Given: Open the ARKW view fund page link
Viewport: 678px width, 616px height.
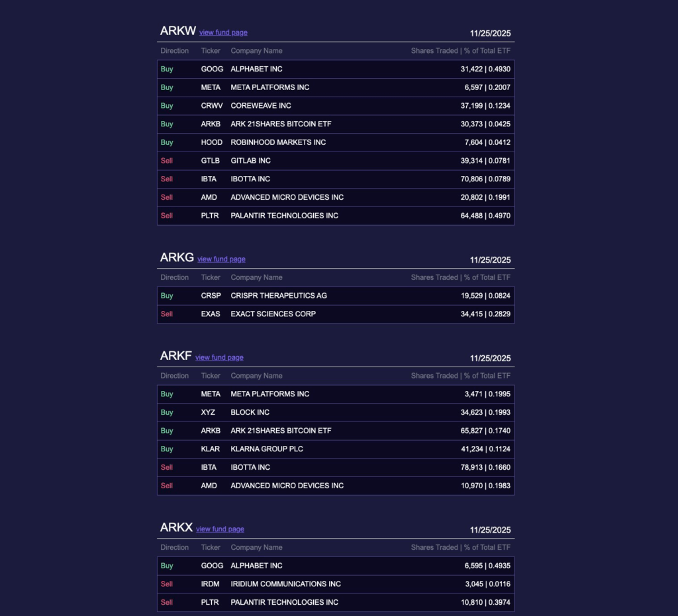Looking at the screenshot, I should 222,32.
